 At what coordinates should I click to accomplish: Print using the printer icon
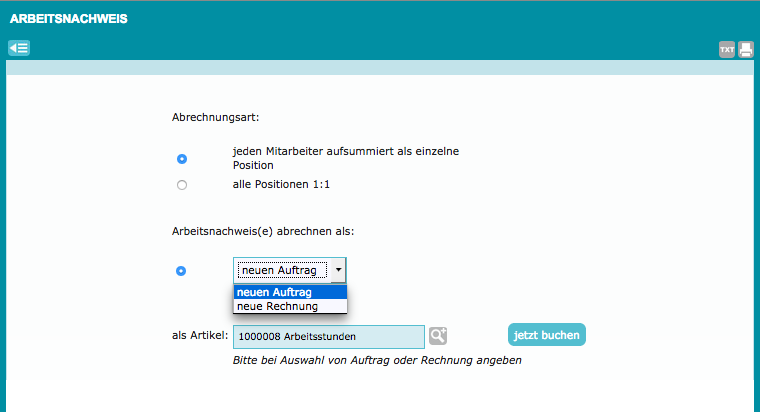(746, 49)
